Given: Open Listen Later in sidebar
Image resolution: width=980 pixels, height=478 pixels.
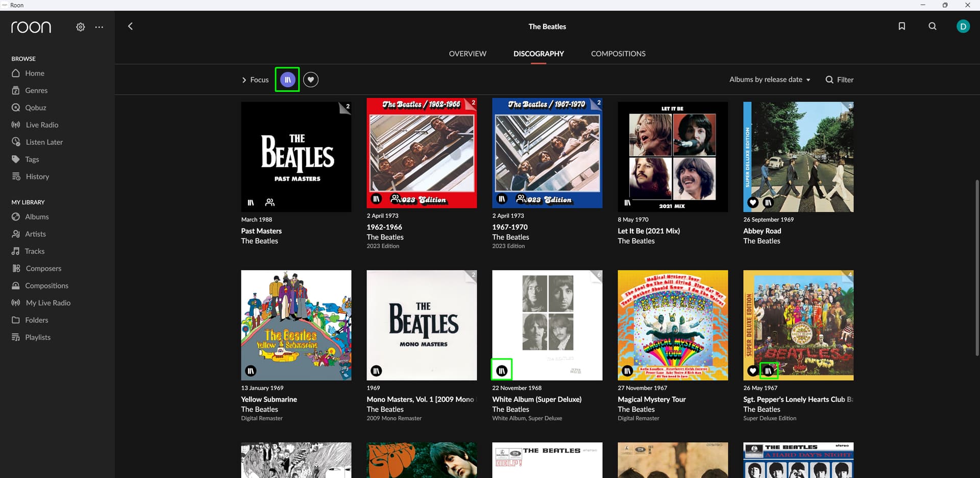Looking at the screenshot, I should 37,142.
